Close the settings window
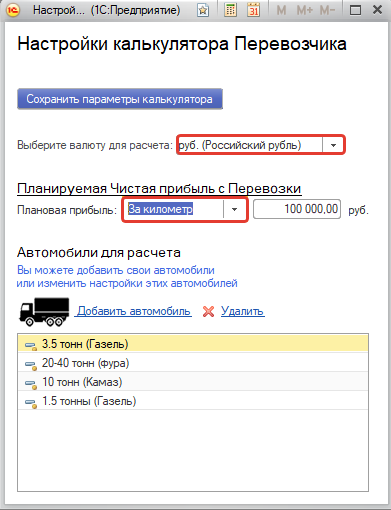 [x=377, y=10]
